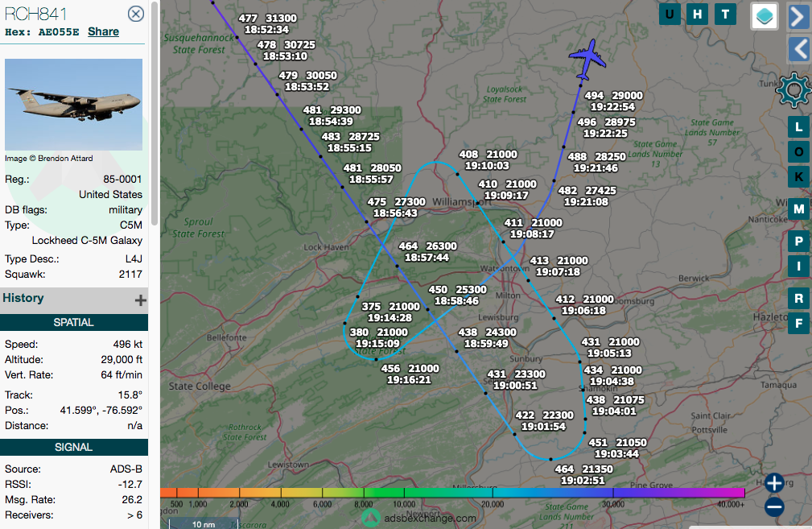Click the track label timestamped 19:16:21
This screenshot has height=529, width=812.
pos(410,374)
